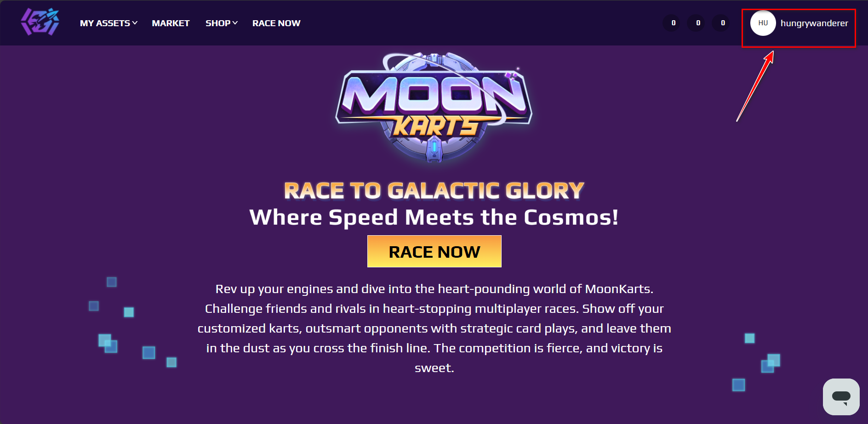
Task: Click the HU profile avatar
Action: 763,23
